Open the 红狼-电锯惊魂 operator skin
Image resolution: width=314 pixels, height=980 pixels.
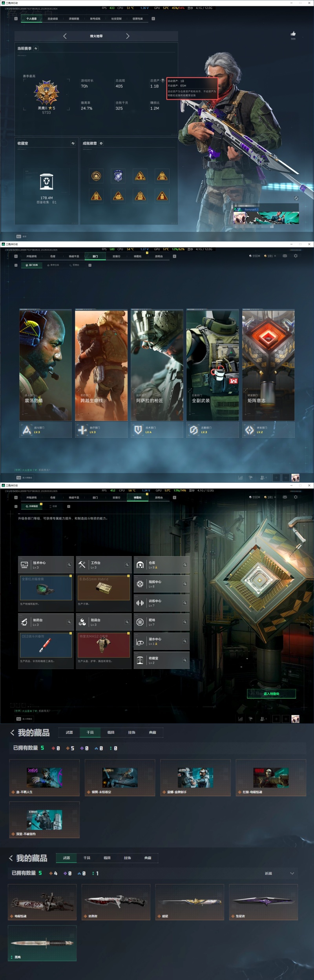pyautogui.click(x=270, y=778)
